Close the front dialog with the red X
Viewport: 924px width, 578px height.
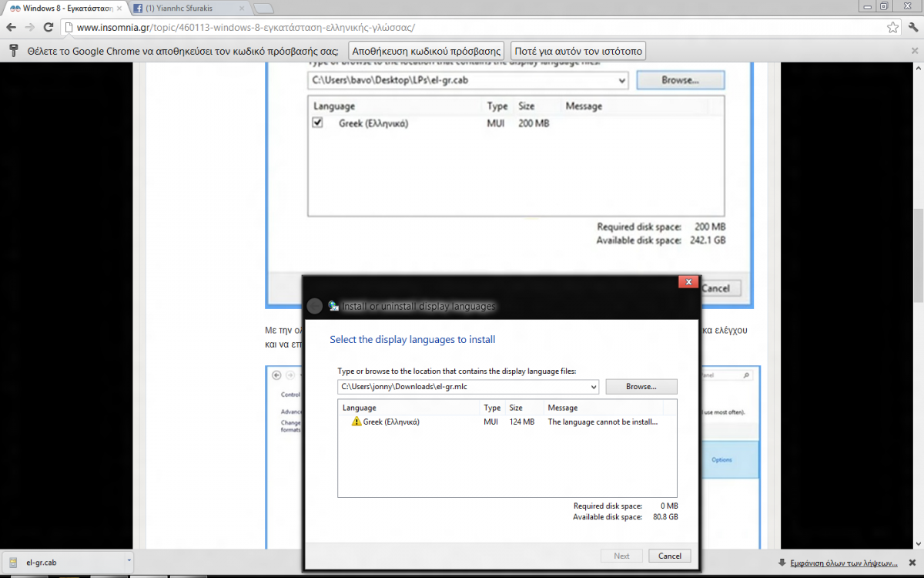point(688,282)
